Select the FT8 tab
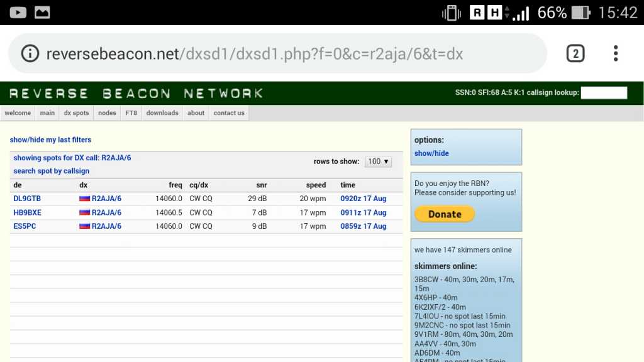 pyautogui.click(x=131, y=113)
